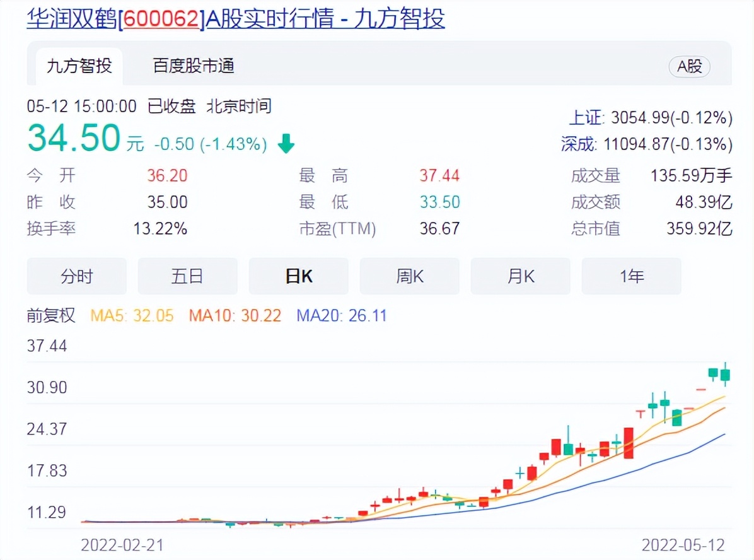The height and width of the screenshot is (560, 754).
Task: Click the orange-yellow MA5 indicator label
Action: coord(132,315)
